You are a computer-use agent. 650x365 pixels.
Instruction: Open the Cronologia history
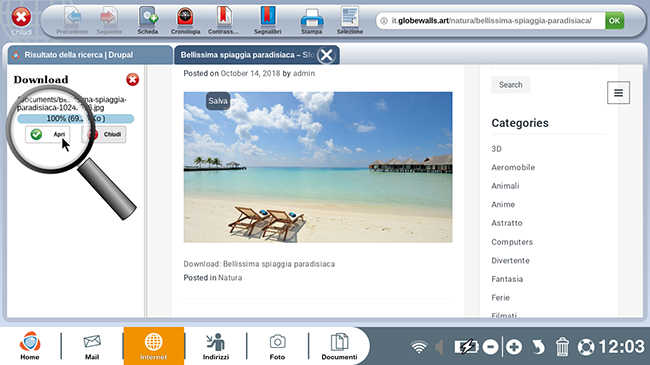pos(185,20)
